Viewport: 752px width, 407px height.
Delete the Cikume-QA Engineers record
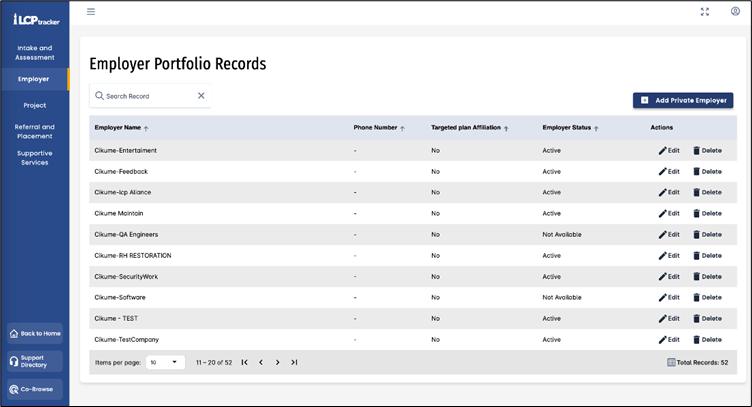coord(707,234)
